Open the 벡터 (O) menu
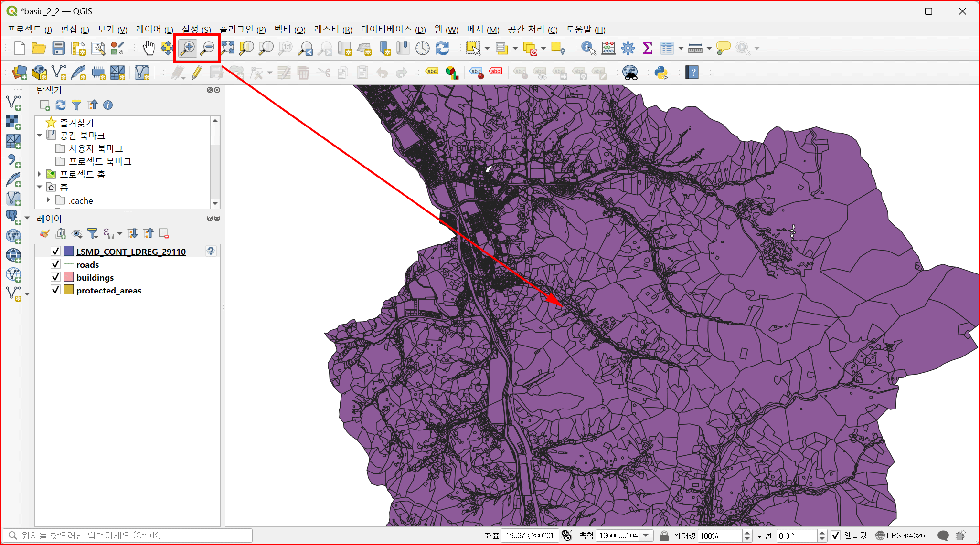This screenshot has height=545, width=980. [x=289, y=30]
